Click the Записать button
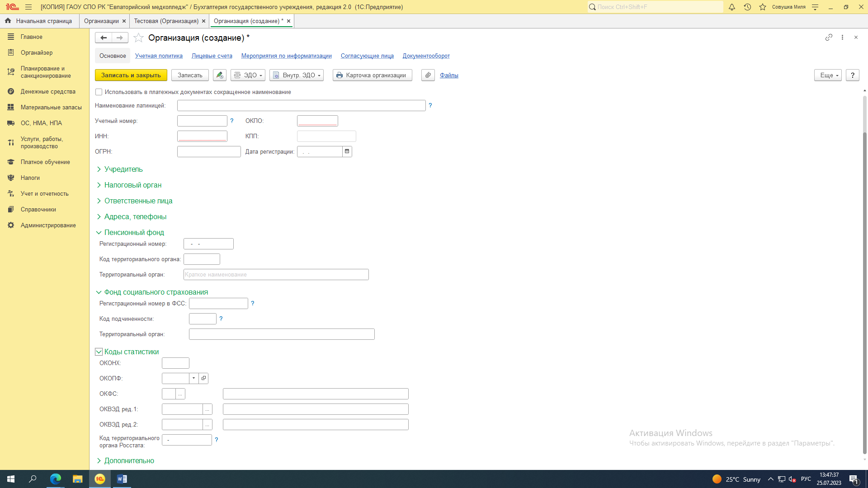868x488 pixels. point(190,75)
